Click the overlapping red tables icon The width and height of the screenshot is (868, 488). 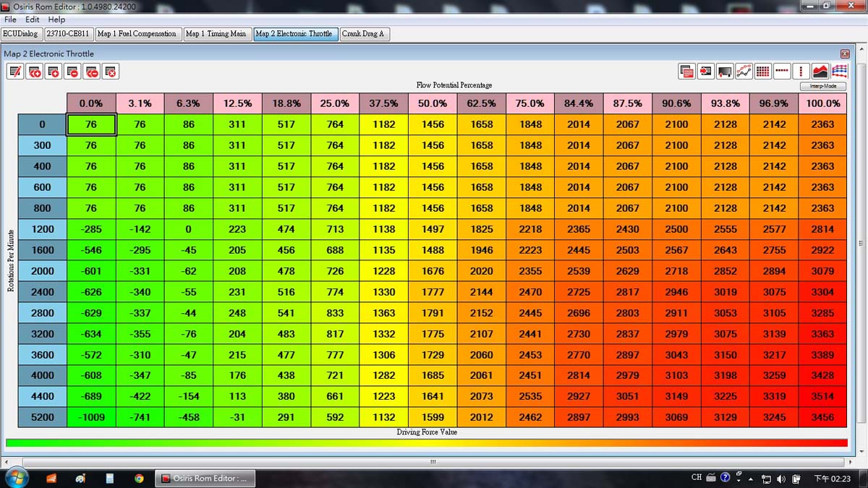[686, 71]
